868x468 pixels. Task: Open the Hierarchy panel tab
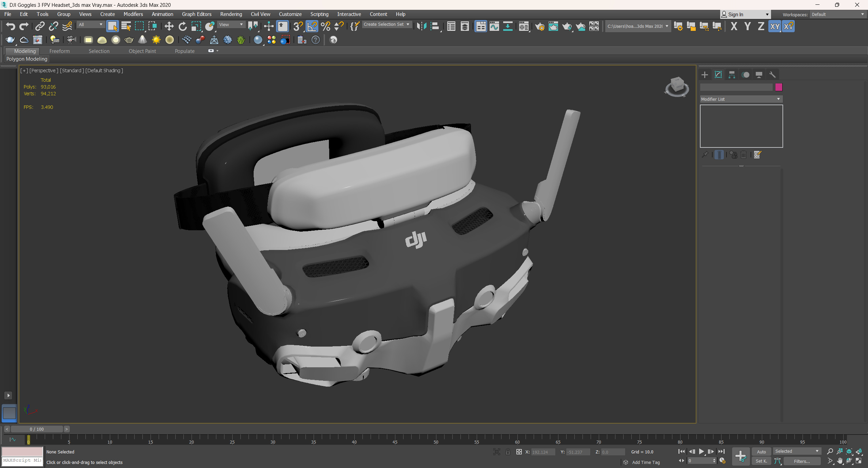(732, 75)
